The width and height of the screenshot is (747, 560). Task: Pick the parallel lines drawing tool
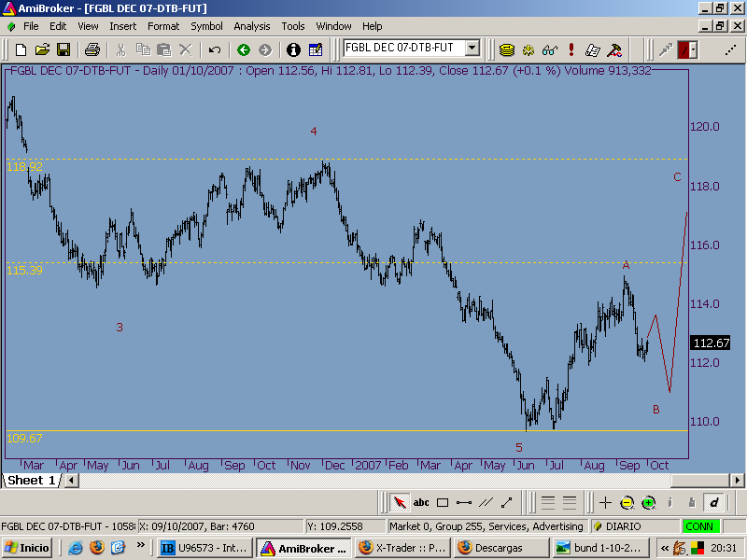(x=486, y=502)
